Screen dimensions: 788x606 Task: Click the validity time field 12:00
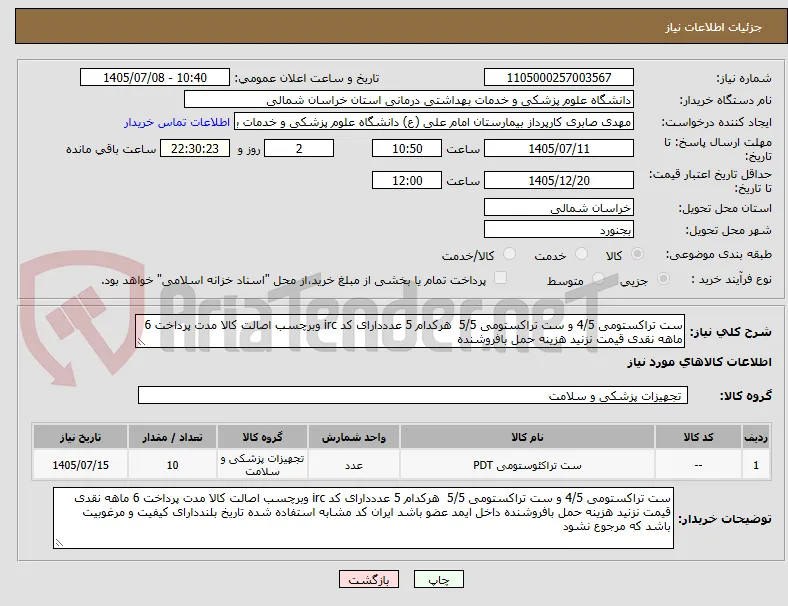pos(407,180)
